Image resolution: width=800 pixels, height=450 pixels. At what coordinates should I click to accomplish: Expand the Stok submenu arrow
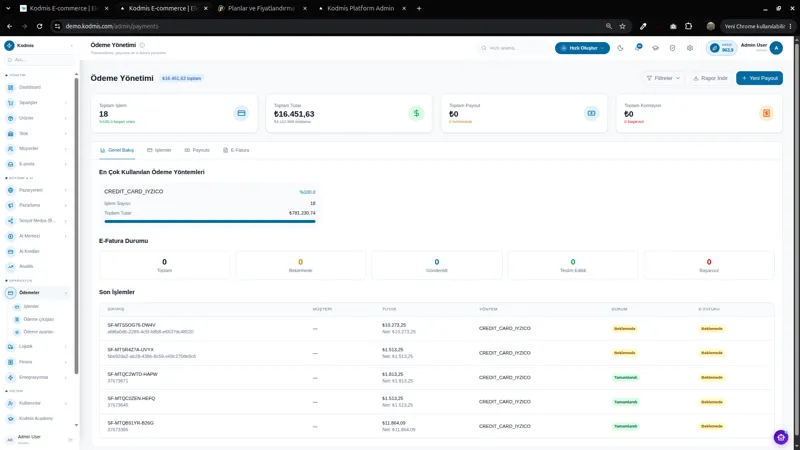coord(66,133)
